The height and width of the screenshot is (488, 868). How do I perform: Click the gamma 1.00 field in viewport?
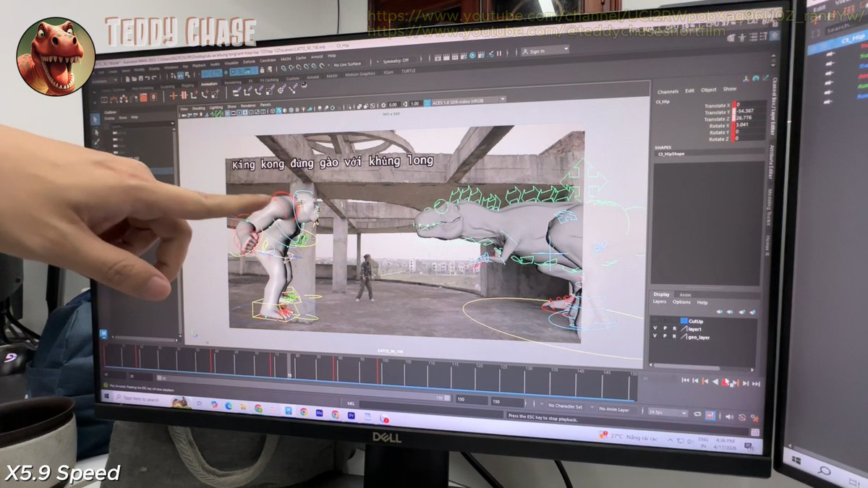click(x=414, y=103)
